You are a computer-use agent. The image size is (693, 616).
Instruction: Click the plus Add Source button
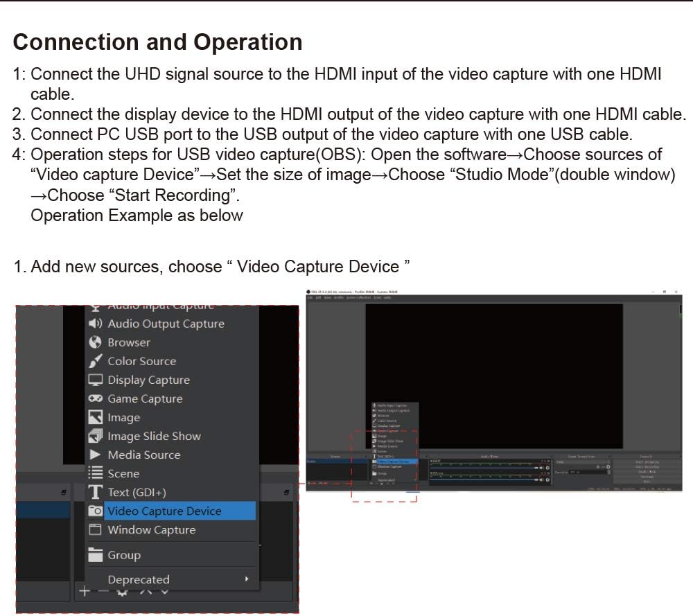[x=84, y=591]
